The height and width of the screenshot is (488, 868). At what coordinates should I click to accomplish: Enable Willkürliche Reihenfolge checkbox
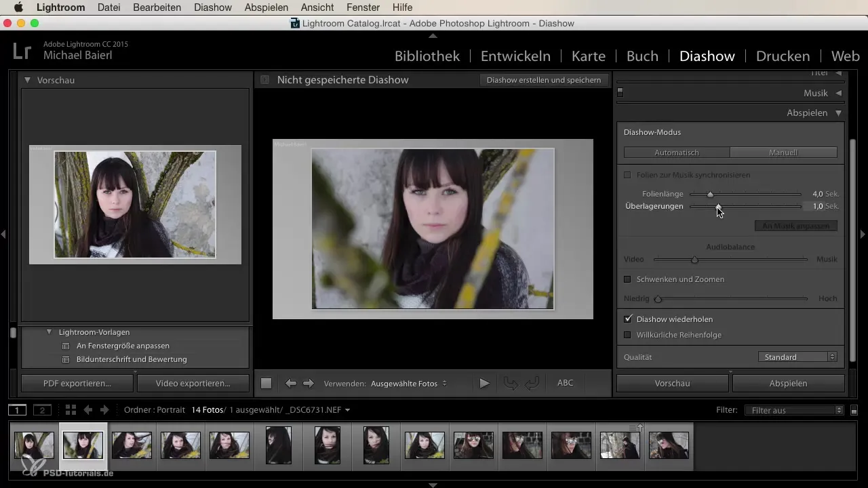click(x=627, y=335)
